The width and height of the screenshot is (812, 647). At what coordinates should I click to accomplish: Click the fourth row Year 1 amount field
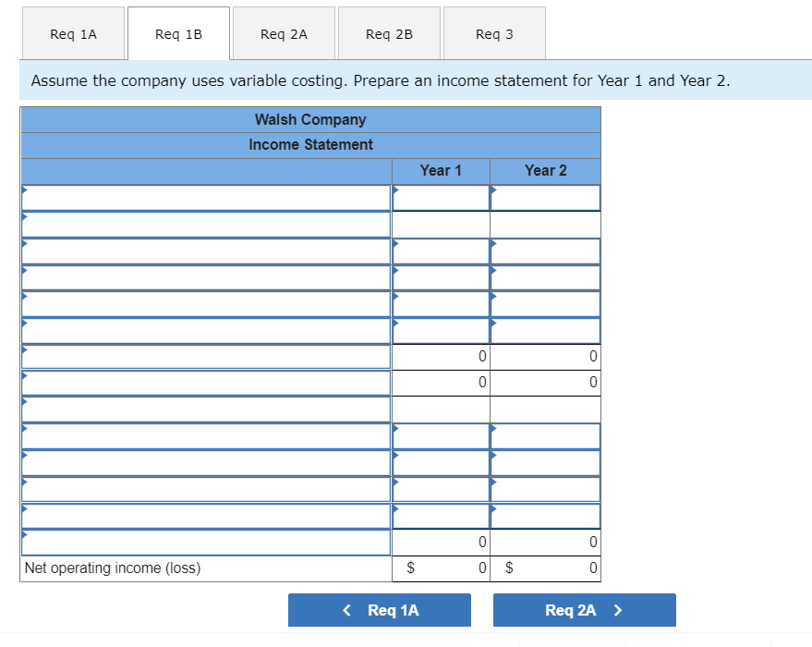(441, 277)
